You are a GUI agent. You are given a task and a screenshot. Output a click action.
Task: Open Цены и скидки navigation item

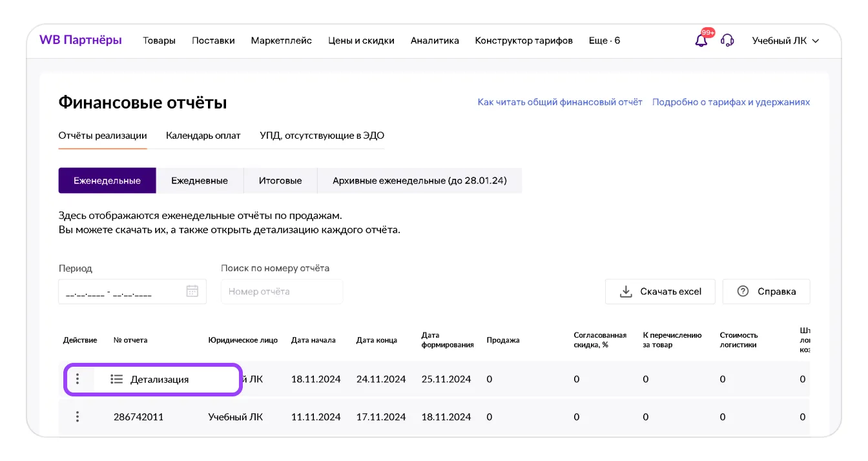click(361, 41)
